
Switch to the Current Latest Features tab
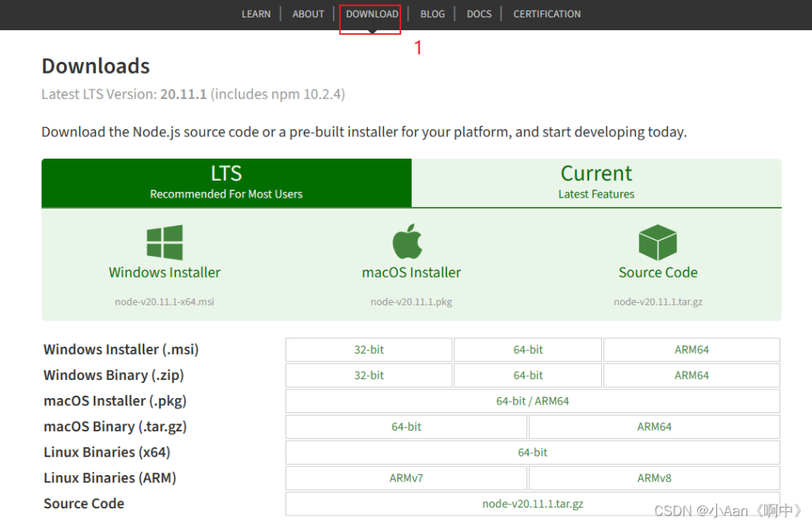pyautogui.click(x=596, y=182)
